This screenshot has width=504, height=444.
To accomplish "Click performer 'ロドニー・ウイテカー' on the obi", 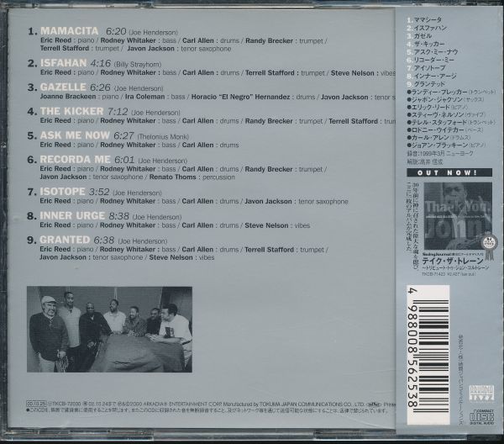I will point(438,130).
